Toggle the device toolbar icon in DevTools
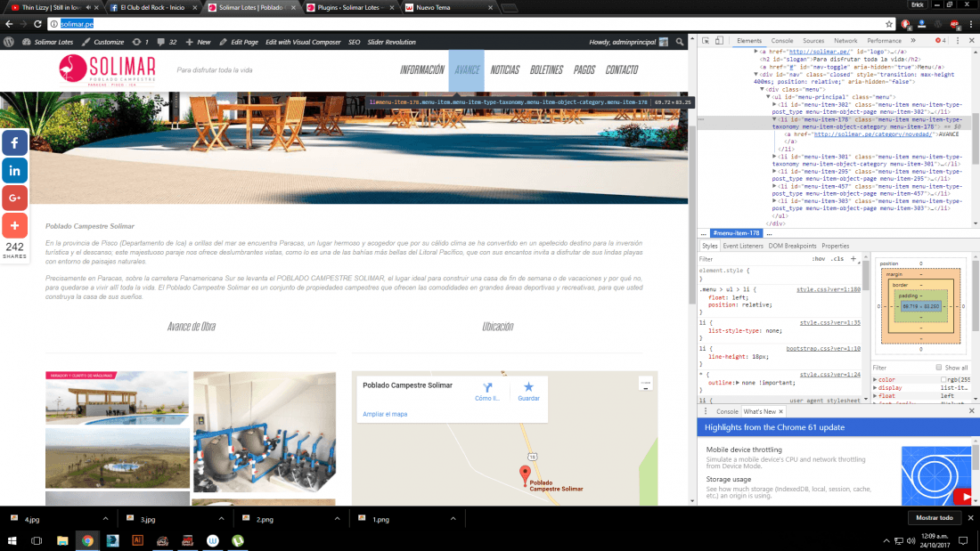 (x=719, y=41)
